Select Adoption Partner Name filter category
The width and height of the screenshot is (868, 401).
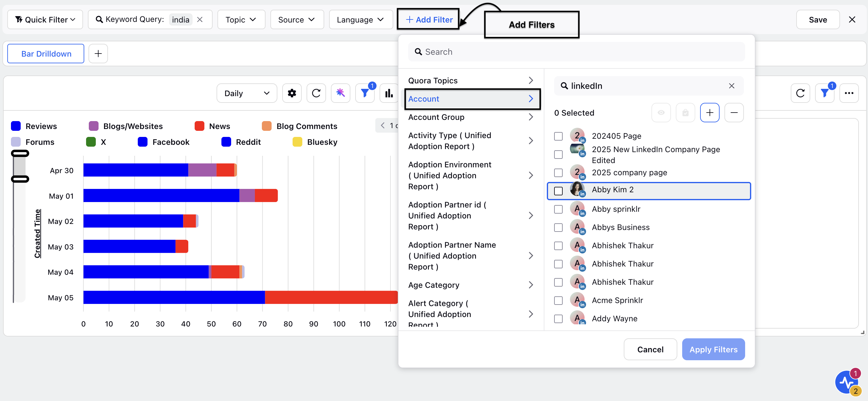coord(471,256)
